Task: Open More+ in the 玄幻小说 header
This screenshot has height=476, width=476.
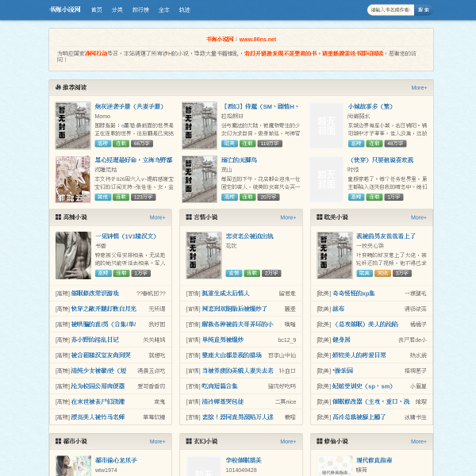Action: coord(288,441)
